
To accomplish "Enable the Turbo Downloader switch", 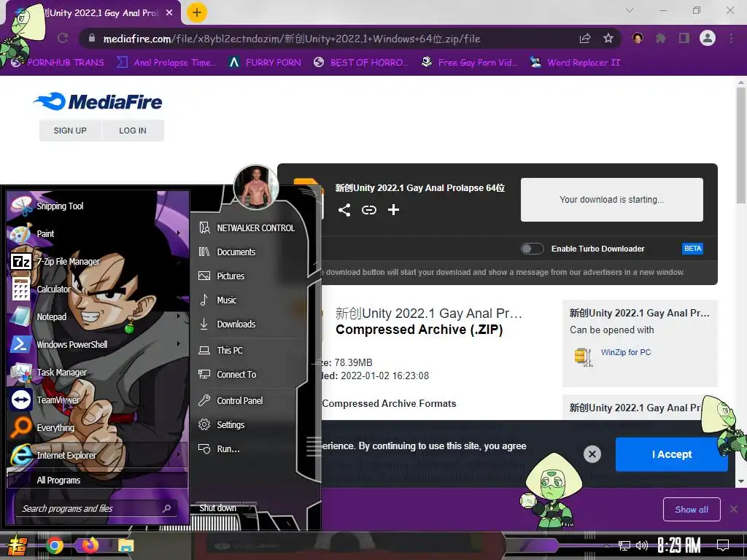I will click(x=532, y=249).
